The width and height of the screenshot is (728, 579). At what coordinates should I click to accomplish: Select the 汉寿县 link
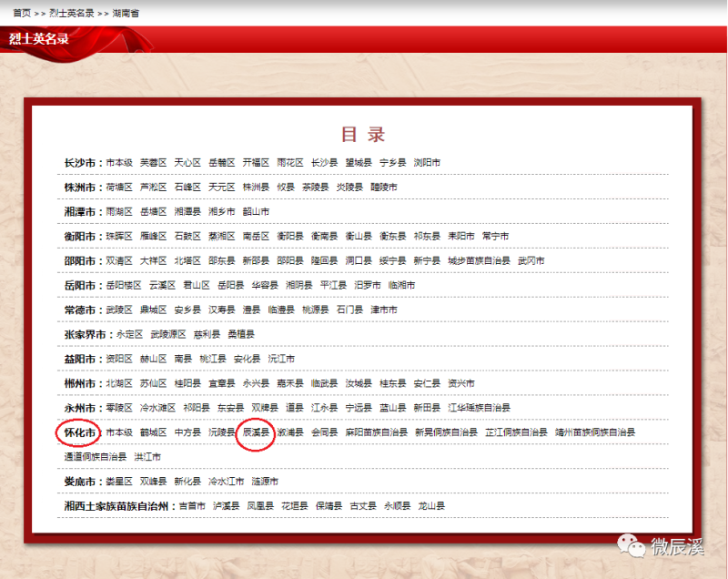point(221,310)
